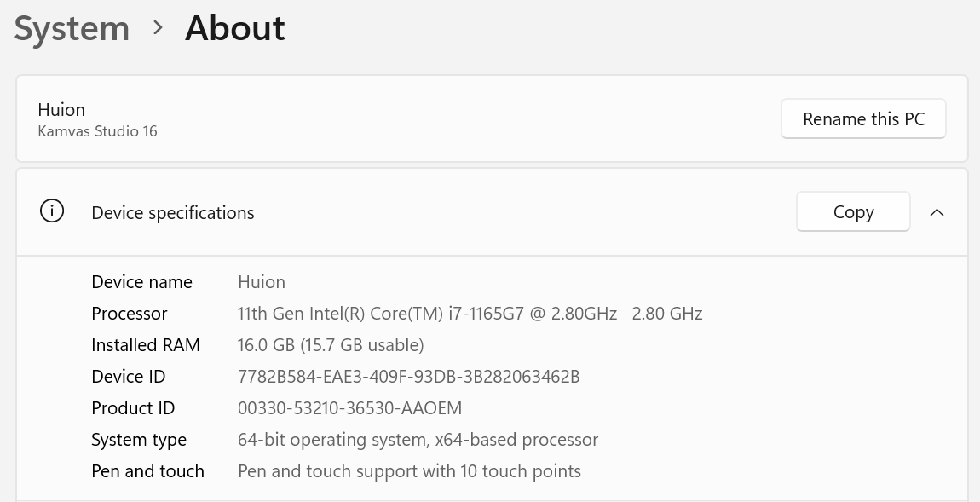Select the Device ID value text
The image size is (980, 502).
coord(408,376)
